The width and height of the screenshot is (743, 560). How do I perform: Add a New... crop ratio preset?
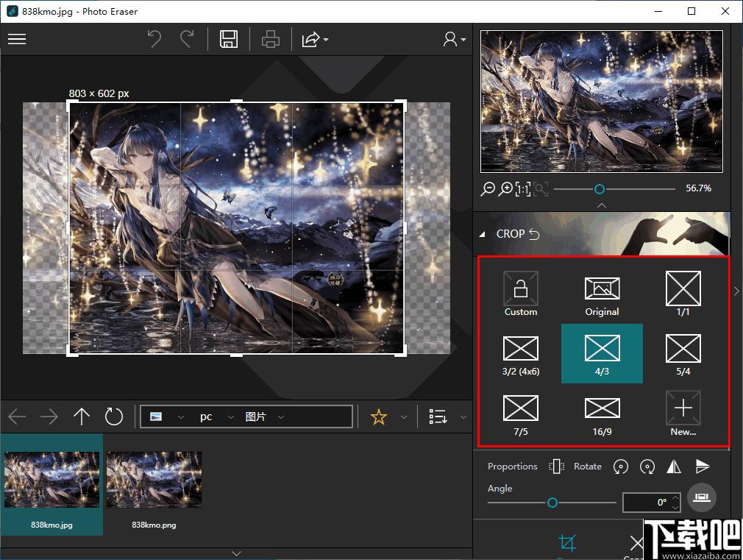[x=683, y=414]
